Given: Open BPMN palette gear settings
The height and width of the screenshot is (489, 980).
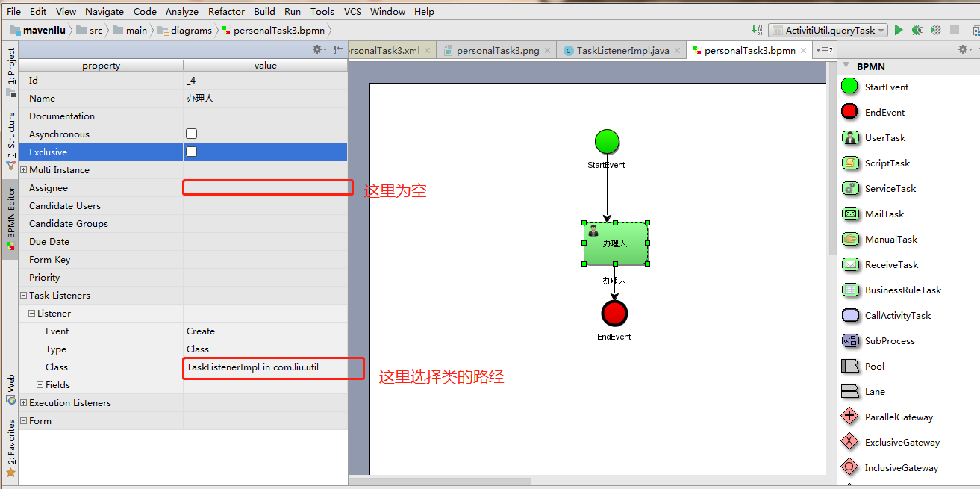Looking at the screenshot, I should click(x=965, y=49).
